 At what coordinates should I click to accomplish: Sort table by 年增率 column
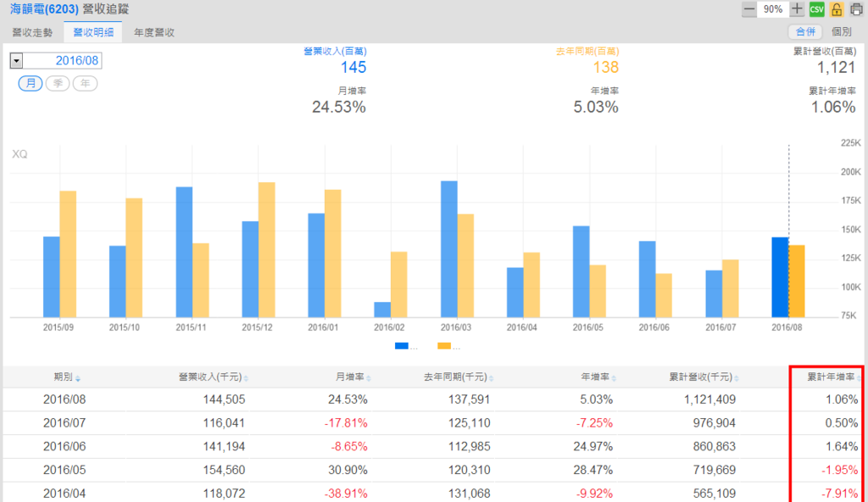point(598,377)
